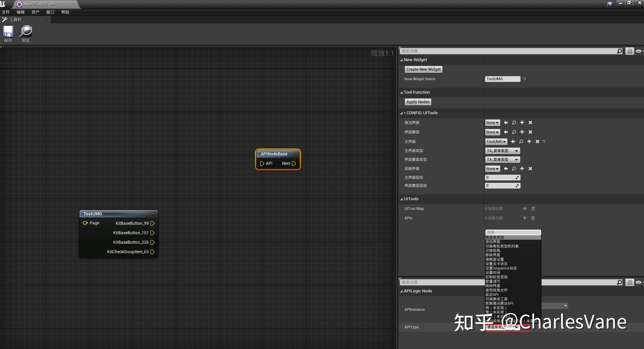Toggle the property matrix grid view icon
644x349 pixels.
click(629, 51)
